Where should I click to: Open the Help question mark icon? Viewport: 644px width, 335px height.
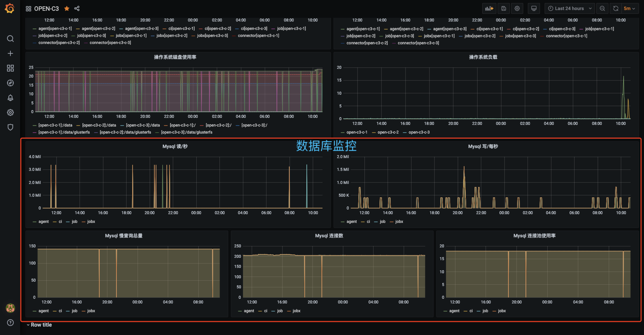10,323
